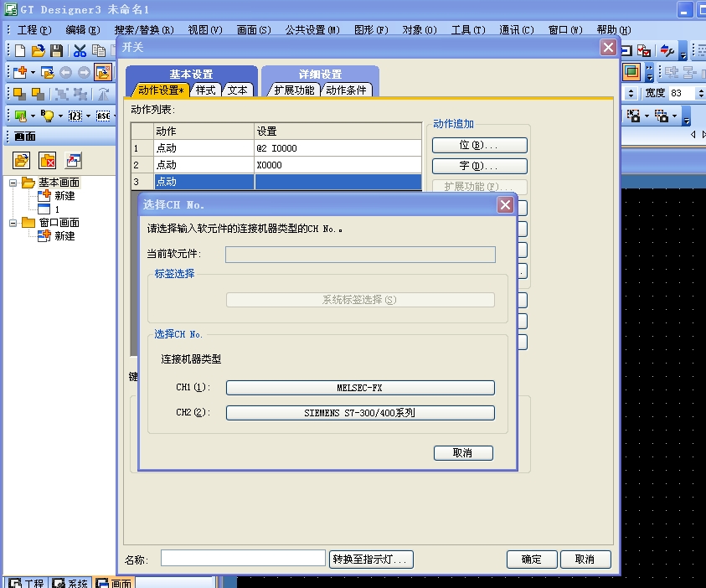Click the lamp (light bulb) object icon
This screenshot has height=588, width=706.
click(49, 116)
